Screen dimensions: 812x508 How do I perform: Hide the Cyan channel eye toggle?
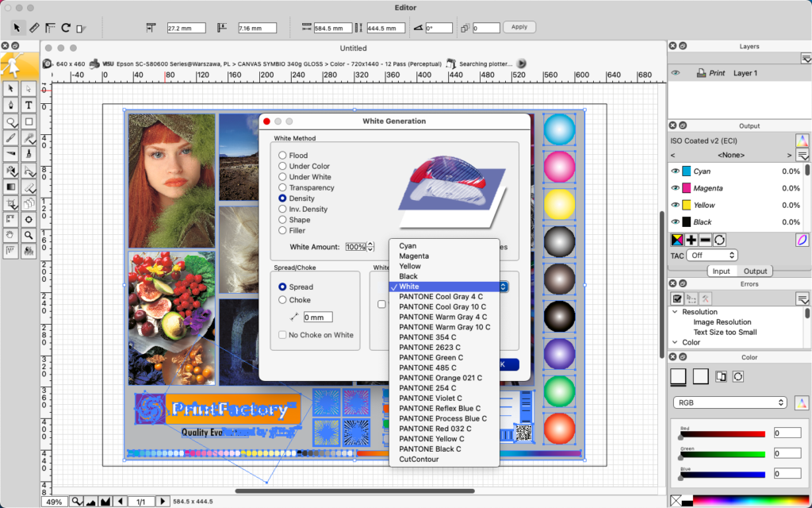click(676, 171)
